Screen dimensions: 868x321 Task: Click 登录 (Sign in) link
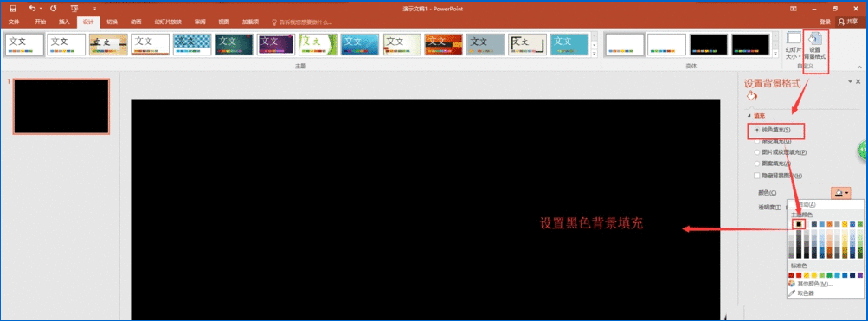point(825,22)
